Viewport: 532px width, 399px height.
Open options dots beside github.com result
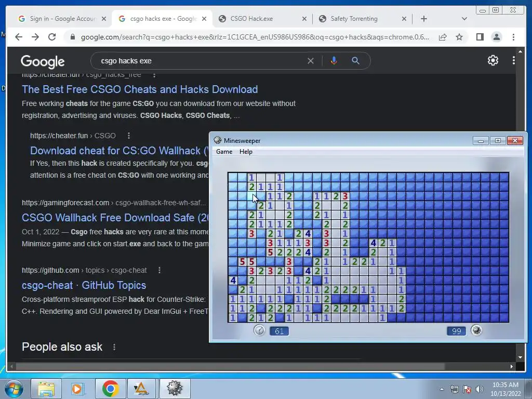tap(159, 270)
